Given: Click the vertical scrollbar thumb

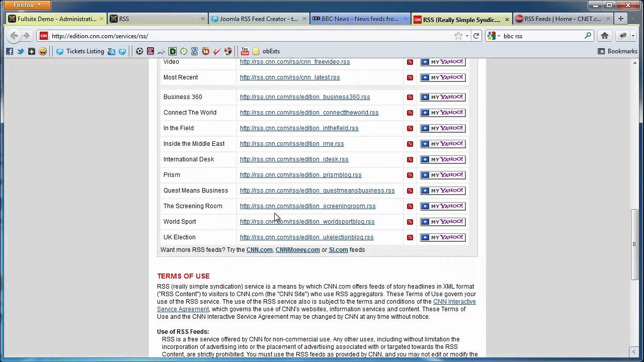Looking at the screenshot, I should click(634, 244).
